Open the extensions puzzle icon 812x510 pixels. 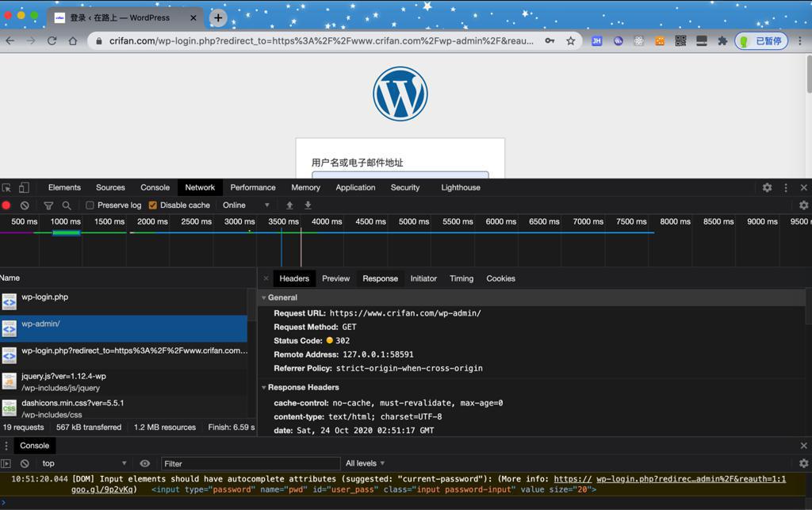[722, 41]
